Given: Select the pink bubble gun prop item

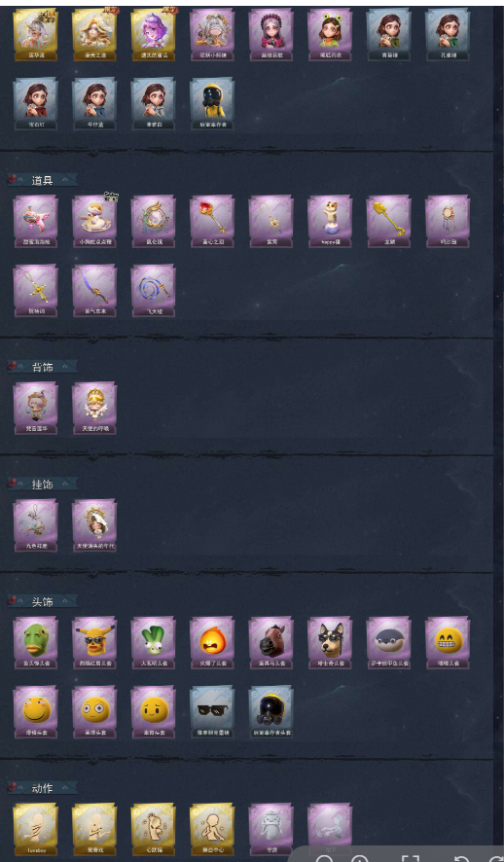Looking at the screenshot, I should pyautogui.click(x=35, y=221).
